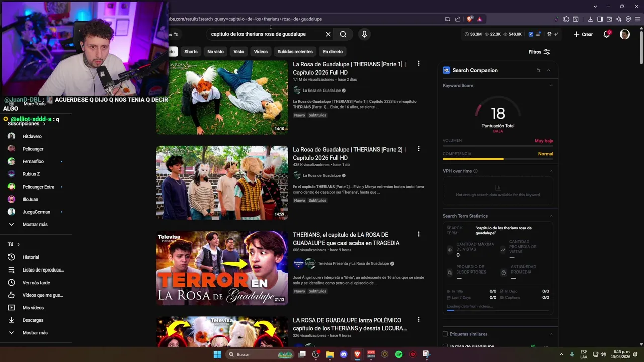Click the browser address bar URL
644x362 pixels.
click(x=246, y=19)
